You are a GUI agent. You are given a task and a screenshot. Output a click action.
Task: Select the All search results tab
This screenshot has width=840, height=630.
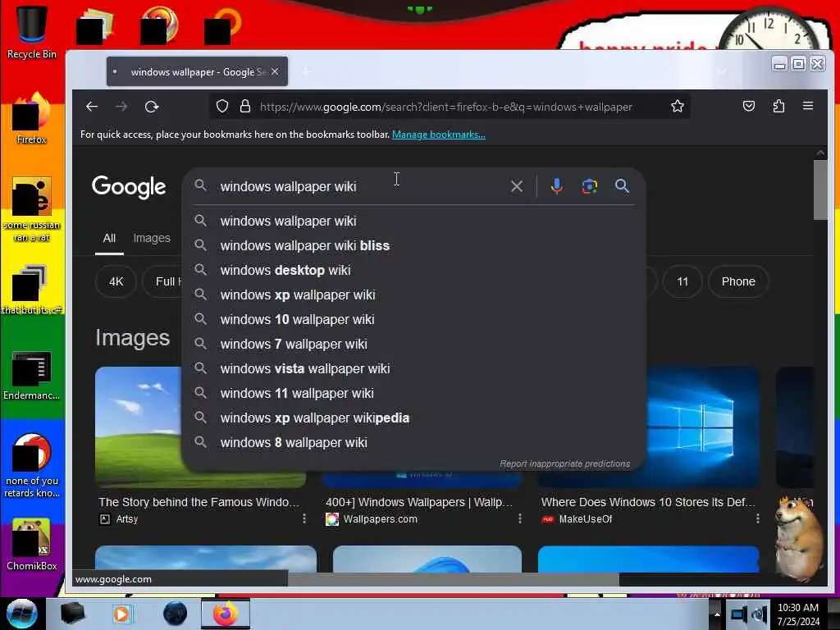(x=109, y=238)
